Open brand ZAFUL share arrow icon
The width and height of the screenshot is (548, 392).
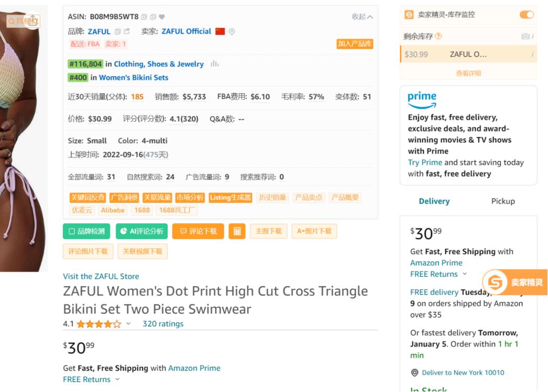coord(126,31)
